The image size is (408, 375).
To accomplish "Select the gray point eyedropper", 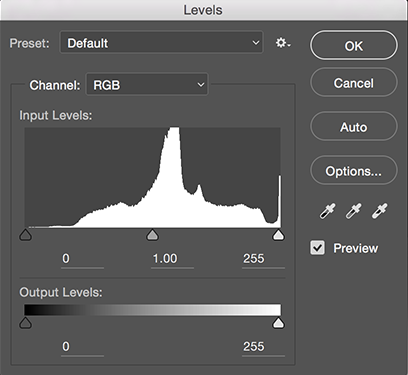I will 353,211.
